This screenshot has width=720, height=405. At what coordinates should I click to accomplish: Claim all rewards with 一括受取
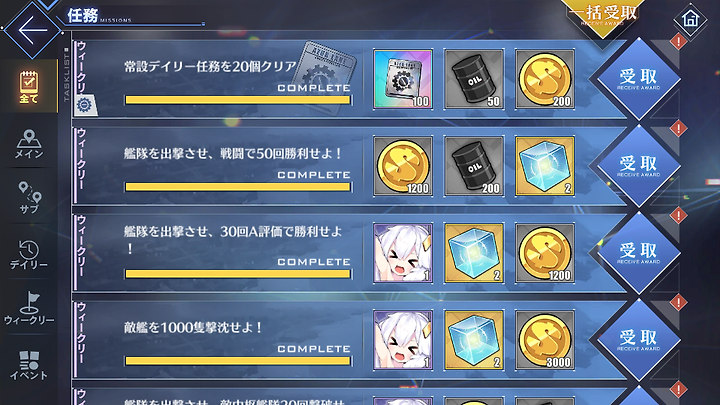click(603, 16)
